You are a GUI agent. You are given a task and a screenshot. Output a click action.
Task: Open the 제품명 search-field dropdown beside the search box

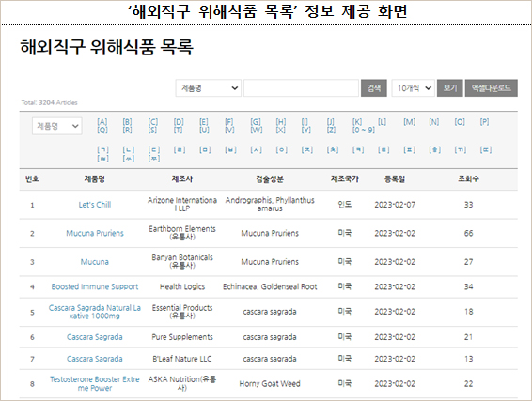click(209, 88)
